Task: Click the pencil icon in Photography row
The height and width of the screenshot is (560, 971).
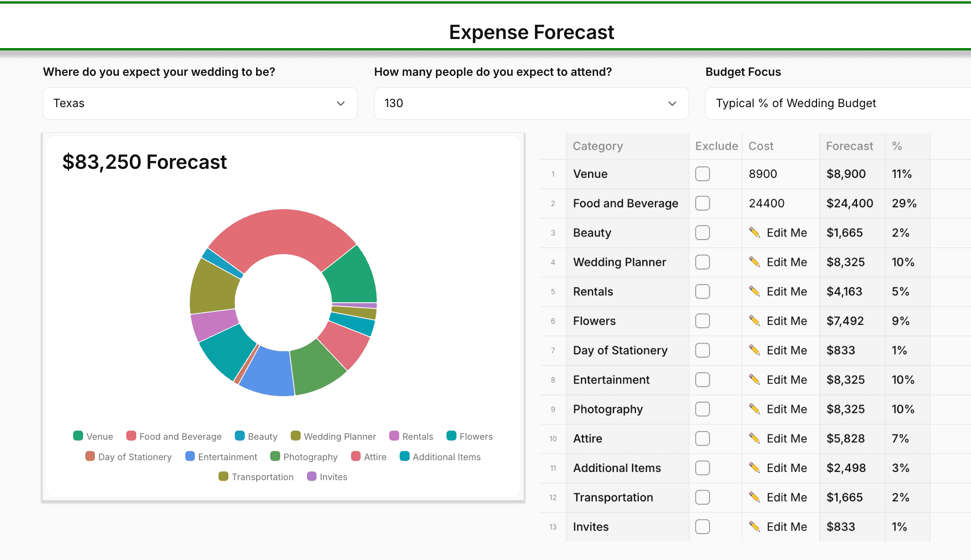Action: tap(754, 409)
